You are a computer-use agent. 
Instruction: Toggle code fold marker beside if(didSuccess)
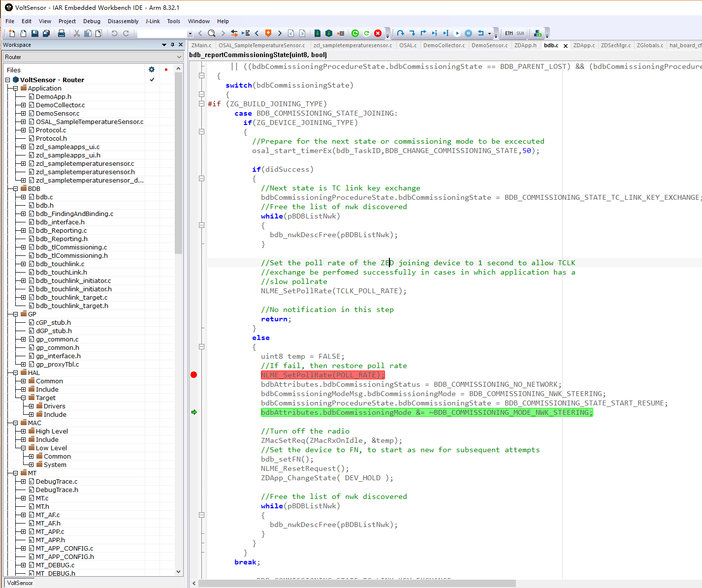click(201, 179)
